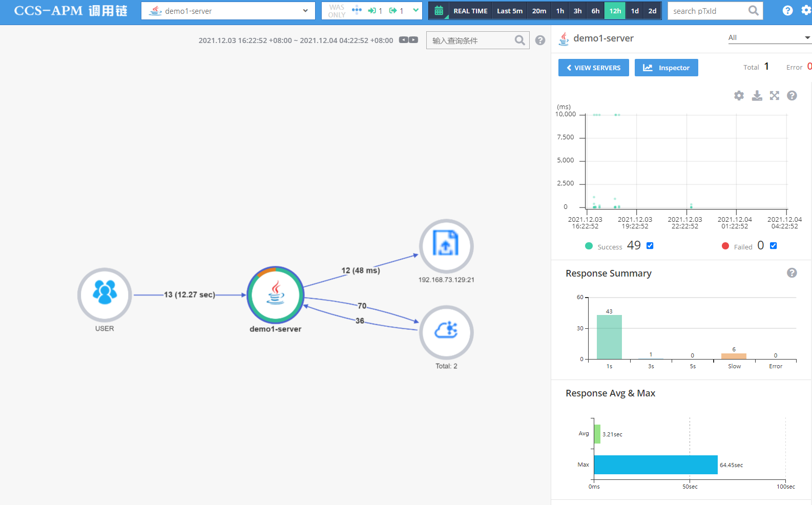812x505 pixels.
Task: Expand scatter chart to full screen
Action: pos(774,95)
